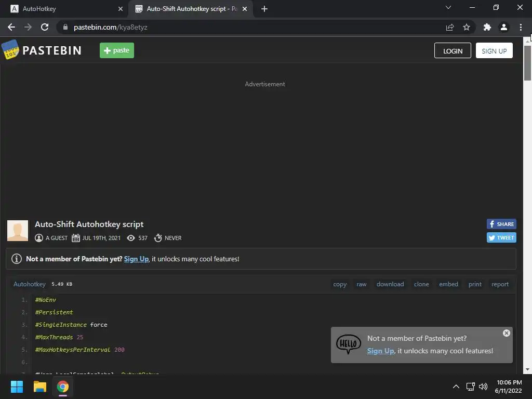Screen dimensions: 532x399
Task: Share the paste on Facebook
Action: tap(501, 224)
